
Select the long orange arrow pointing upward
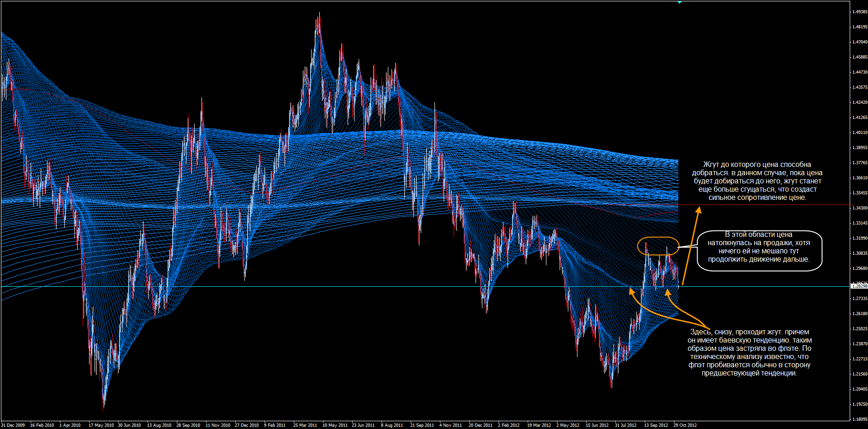(690, 247)
